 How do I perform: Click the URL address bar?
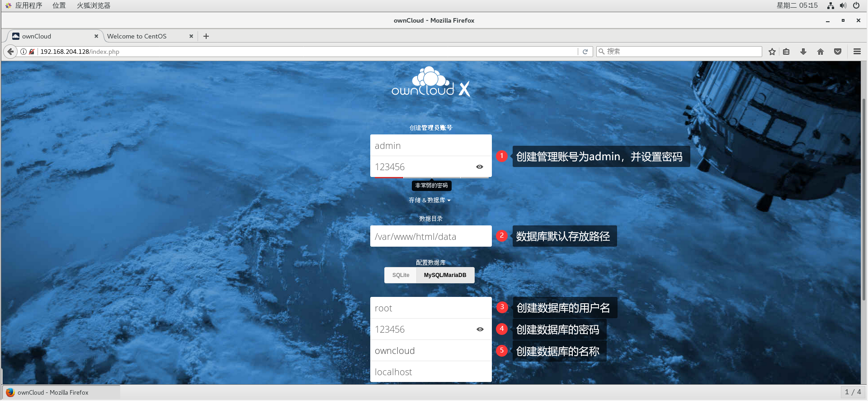coord(307,52)
